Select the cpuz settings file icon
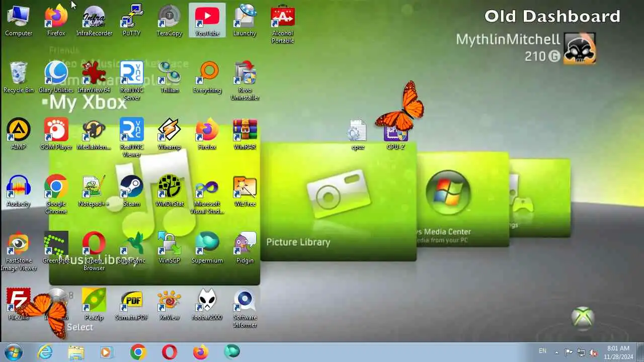The width and height of the screenshot is (644, 362). pyautogui.click(x=358, y=135)
